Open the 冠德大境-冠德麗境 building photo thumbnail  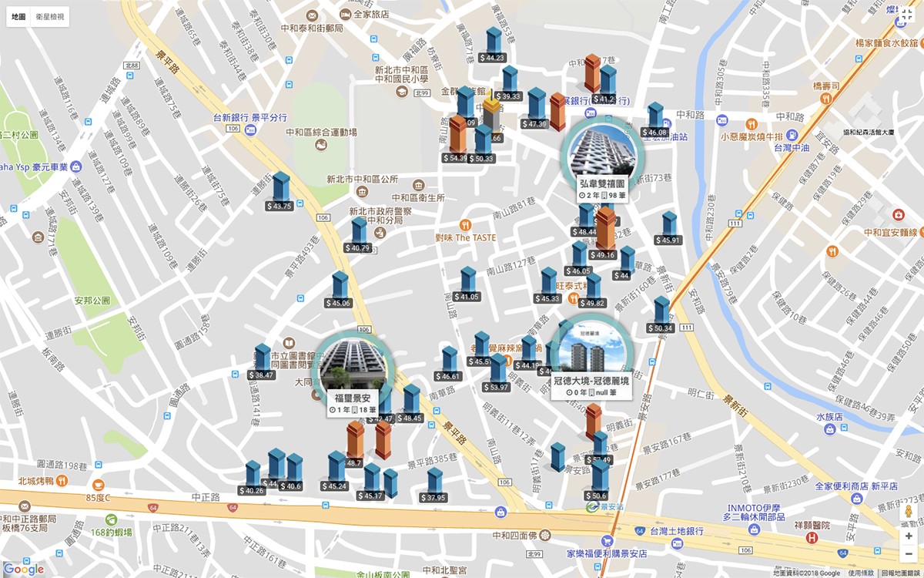[591, 351]
